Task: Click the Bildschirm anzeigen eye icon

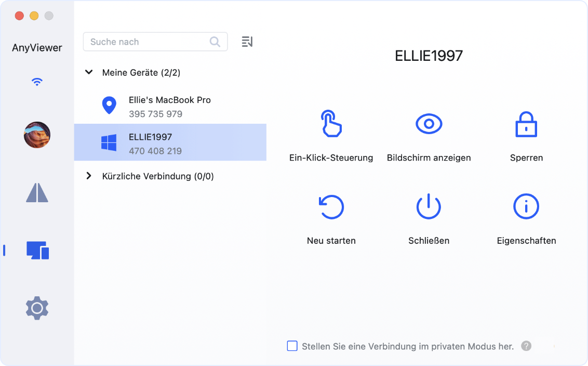Action: click(429, 124)
